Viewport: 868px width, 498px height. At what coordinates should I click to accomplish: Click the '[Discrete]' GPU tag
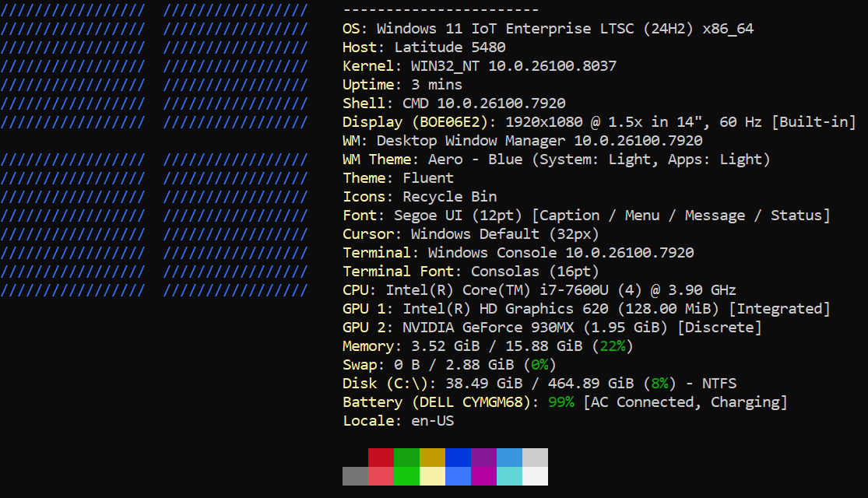pyautogui.click(x=719, y=328)
